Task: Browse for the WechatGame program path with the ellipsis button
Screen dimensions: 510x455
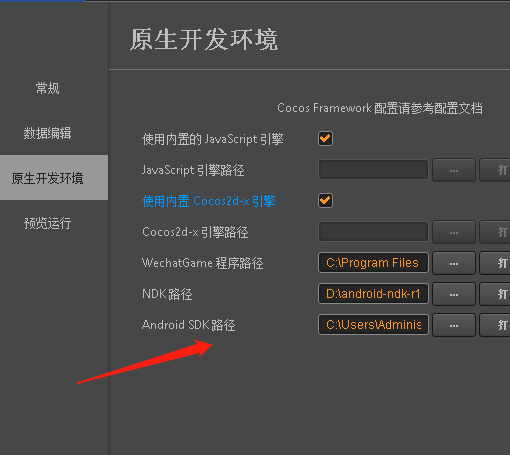Action: 454,263
